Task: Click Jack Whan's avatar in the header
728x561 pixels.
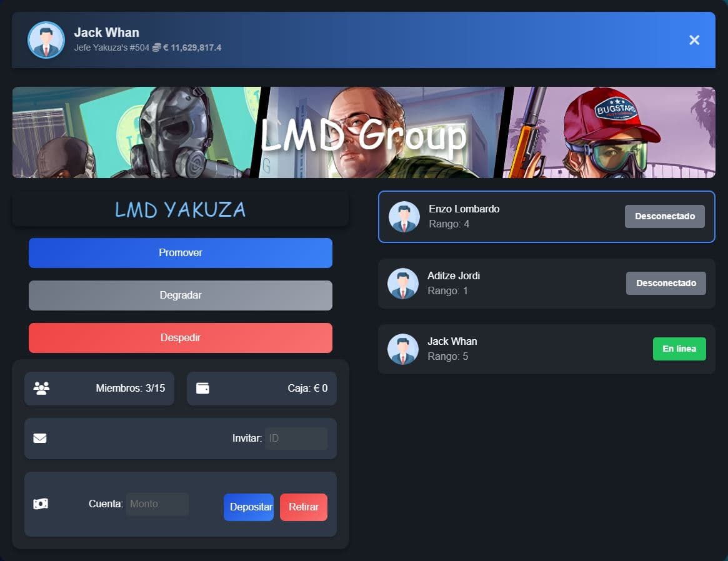Action: point(46,40)
